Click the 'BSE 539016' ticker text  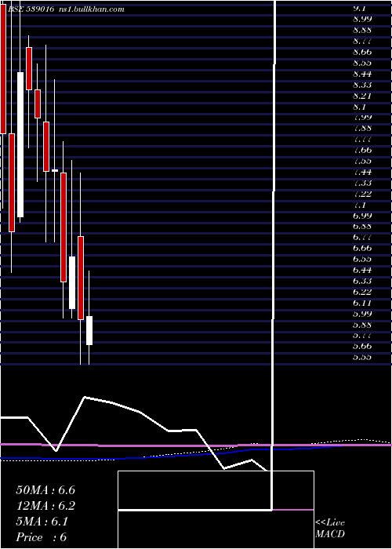[31, 9]
